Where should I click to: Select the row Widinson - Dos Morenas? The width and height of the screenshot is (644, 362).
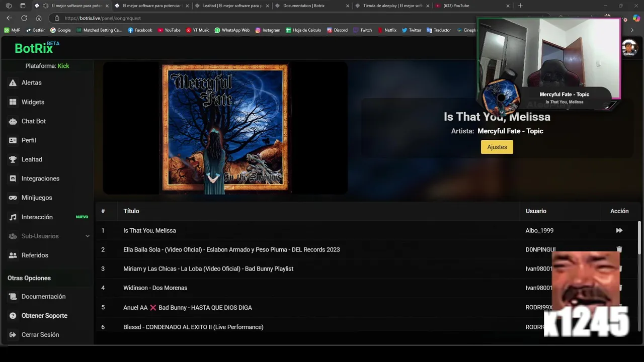[367, 288]
